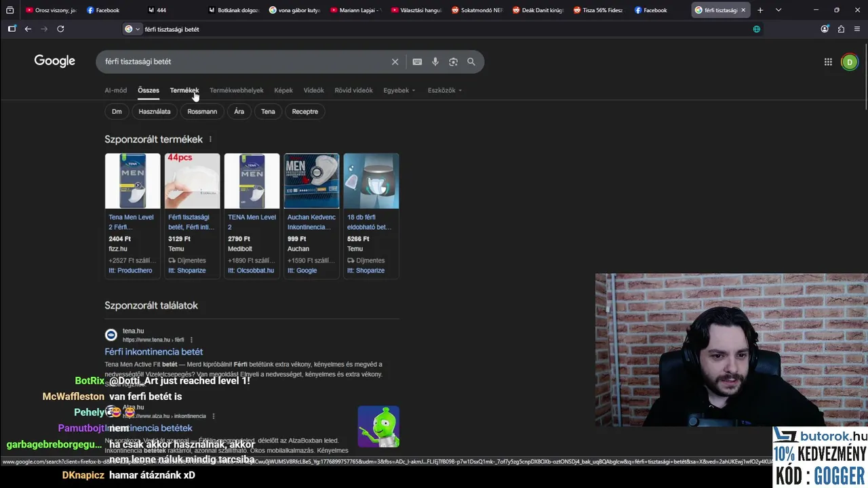Select the Dm suggestion chip
Image resolution: width=868 pixels, height=488 pixels.
pos(117,111)
